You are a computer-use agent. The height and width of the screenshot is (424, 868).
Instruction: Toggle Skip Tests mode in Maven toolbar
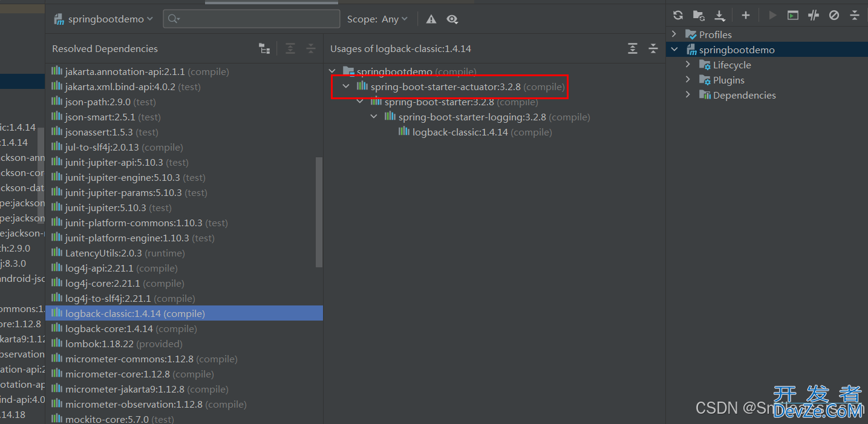[834, 16]
